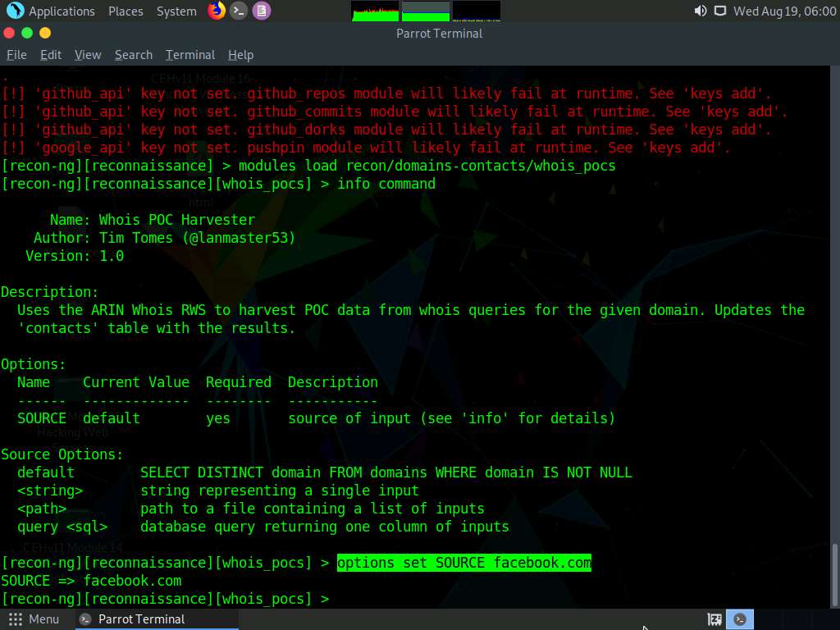
Task: Click the last empty whois_pocs prompt line
Action: pyautogui.click(x=165, y=598)
